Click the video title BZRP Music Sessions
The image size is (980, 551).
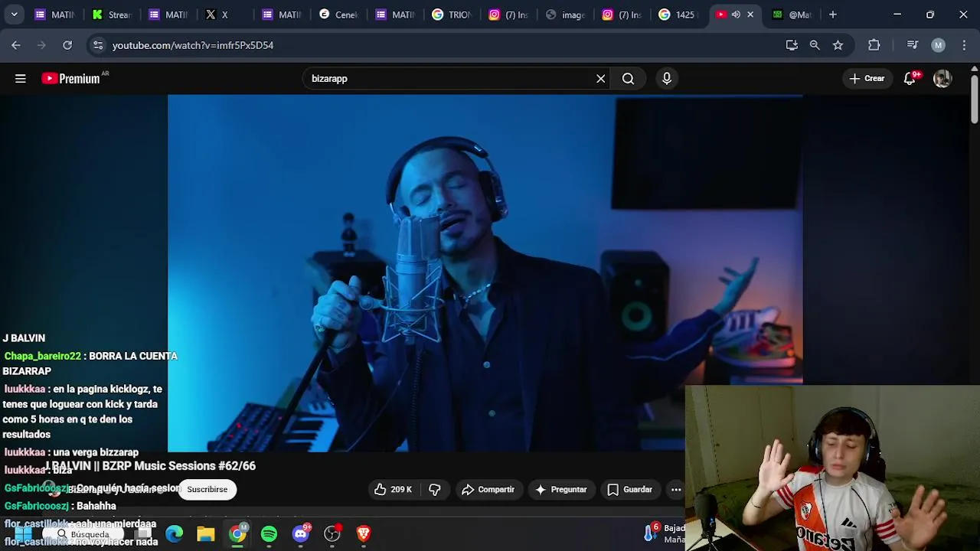point(151,465)
